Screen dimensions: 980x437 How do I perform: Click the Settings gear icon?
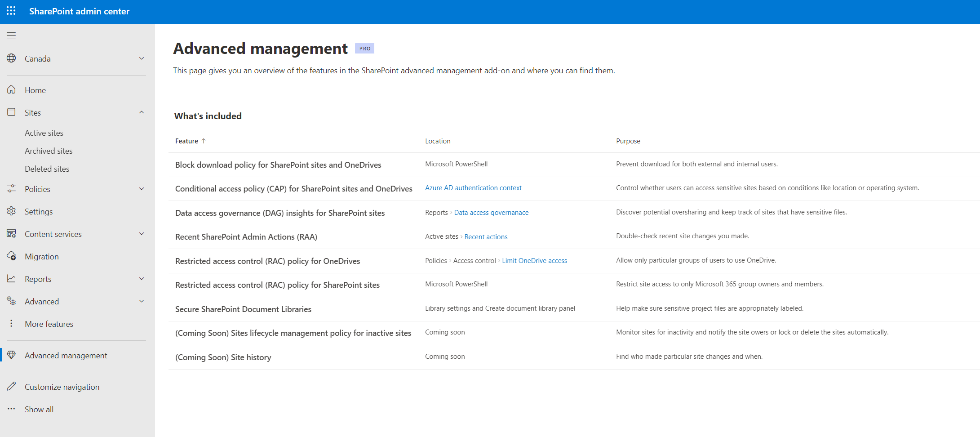click(x=11, y=211)
